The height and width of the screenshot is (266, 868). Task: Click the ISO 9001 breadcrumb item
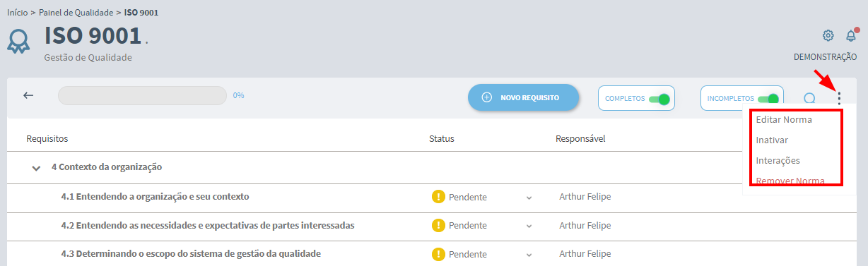point(141,13)
